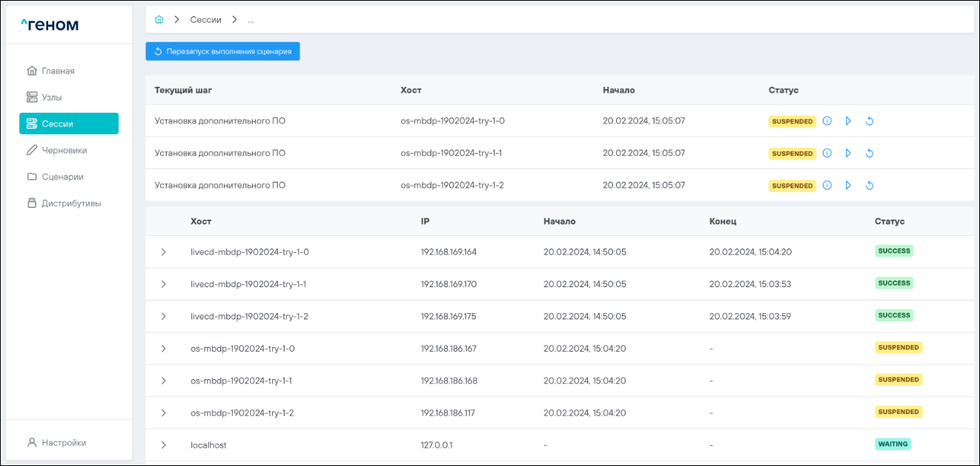Screen dimensions: 980x466
Task: Restart step for host os-mbdp-1902024-try-1-2
Action: (870, 186)
